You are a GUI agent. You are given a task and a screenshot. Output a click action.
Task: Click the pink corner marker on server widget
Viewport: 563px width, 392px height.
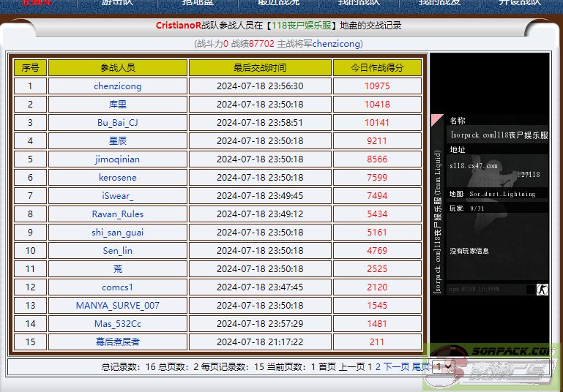(x=436, y=119)
